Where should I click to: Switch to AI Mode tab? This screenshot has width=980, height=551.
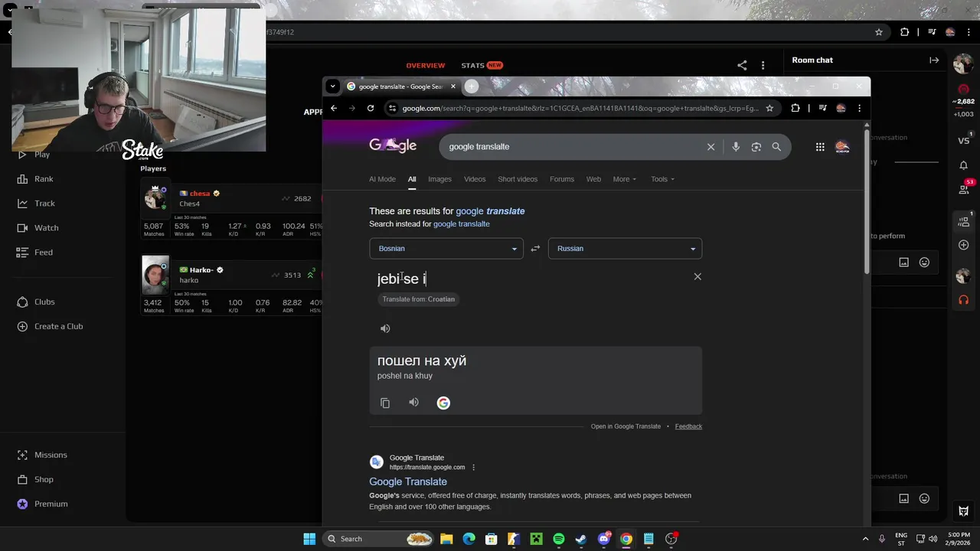[382, 179]
